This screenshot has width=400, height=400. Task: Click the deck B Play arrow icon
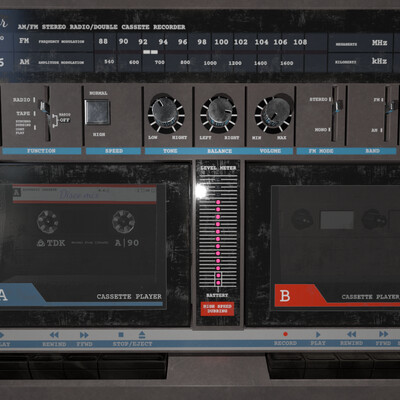pyautogui.click(x=318, y=334)
